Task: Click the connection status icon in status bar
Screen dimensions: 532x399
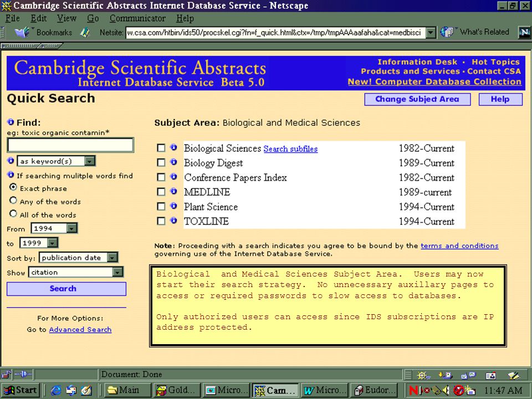Action: tap(23, 375)
